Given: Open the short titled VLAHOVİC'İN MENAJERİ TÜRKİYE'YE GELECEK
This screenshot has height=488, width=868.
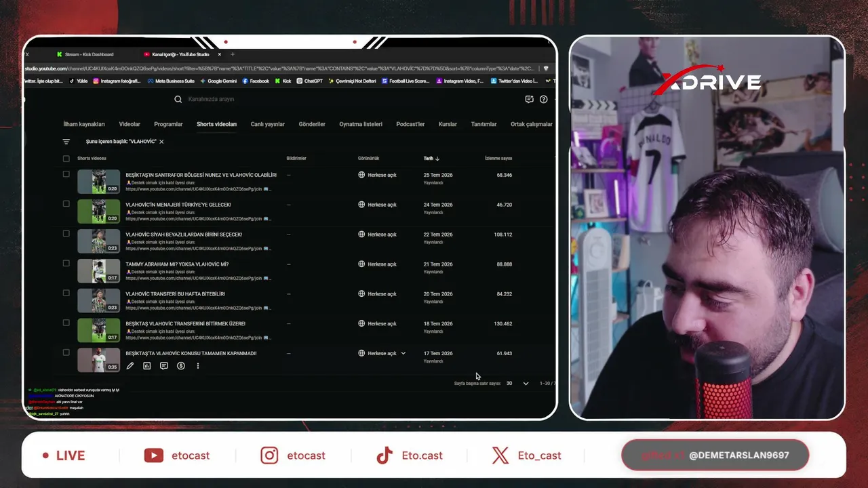Looking at the screenshot, I should pos(178,205).
